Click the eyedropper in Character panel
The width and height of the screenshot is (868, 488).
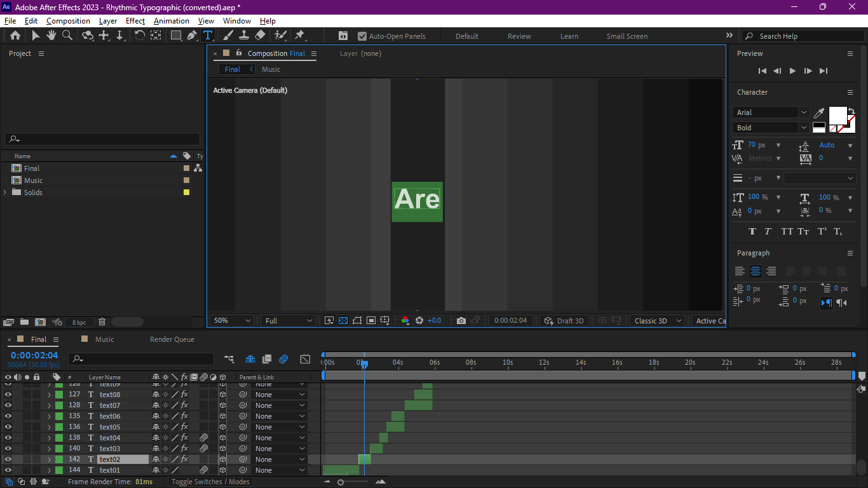point(820,113)
